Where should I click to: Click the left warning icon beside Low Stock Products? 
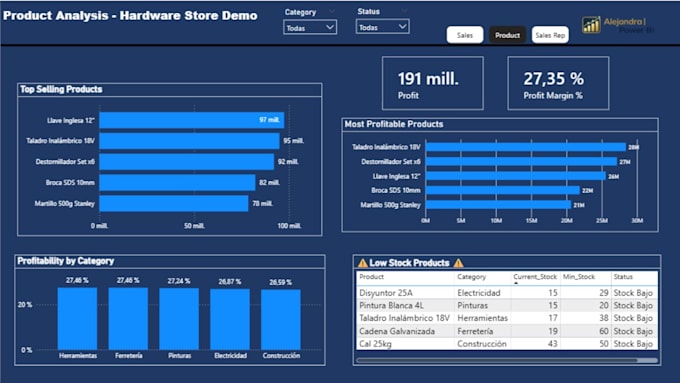(x=363, y=263)
